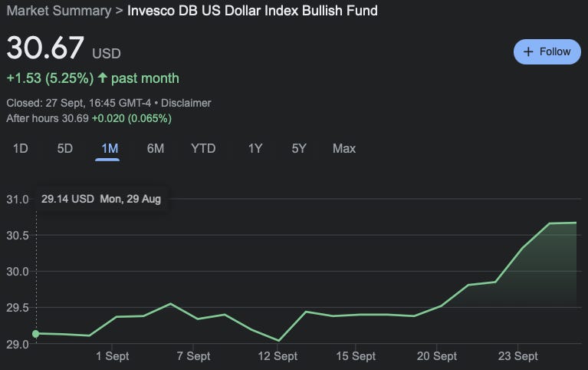This screenshot has width=588, height=370.
Task: Click the 29.5 y-axis label
Action: [x=18, y=308]
